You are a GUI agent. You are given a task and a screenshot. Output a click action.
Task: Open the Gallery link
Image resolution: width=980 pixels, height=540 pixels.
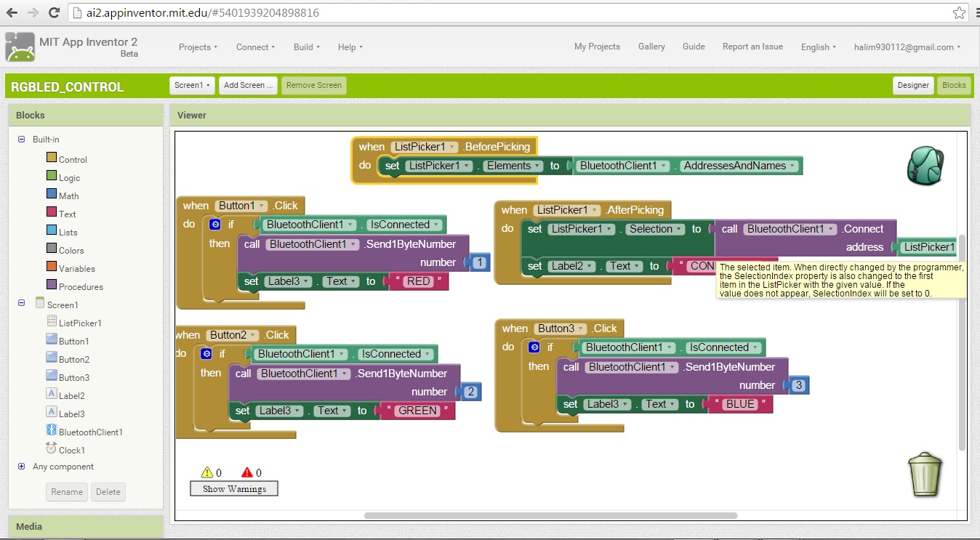click(x=651, y=47)
